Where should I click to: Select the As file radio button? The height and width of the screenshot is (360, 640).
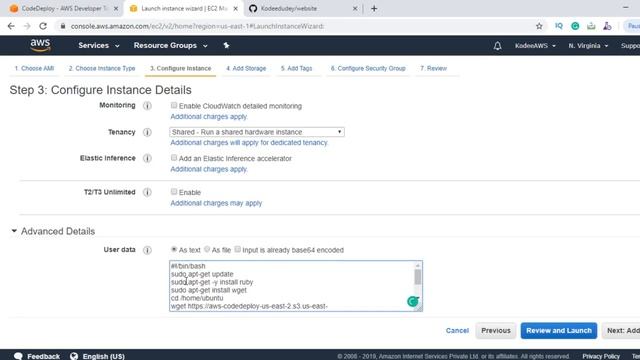click(207, 249)
